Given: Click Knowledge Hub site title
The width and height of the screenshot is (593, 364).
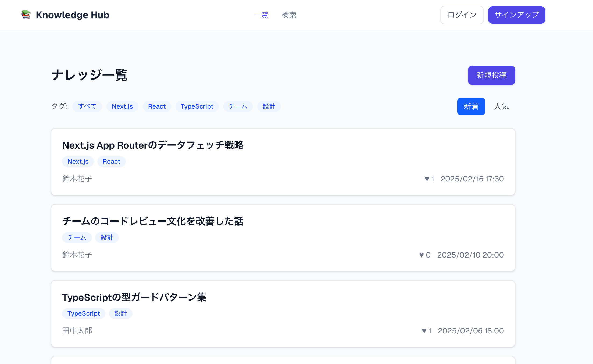Looking at the screenshot, I should click(73, 15).
